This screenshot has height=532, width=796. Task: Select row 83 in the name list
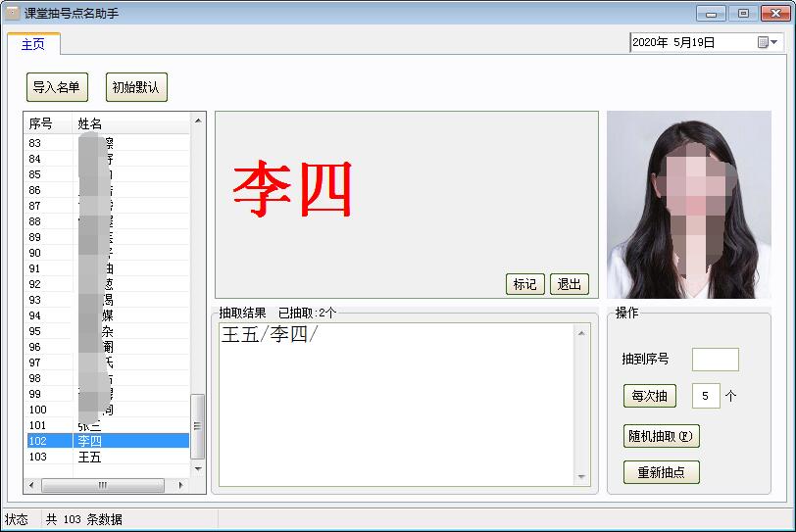(108, 143)
